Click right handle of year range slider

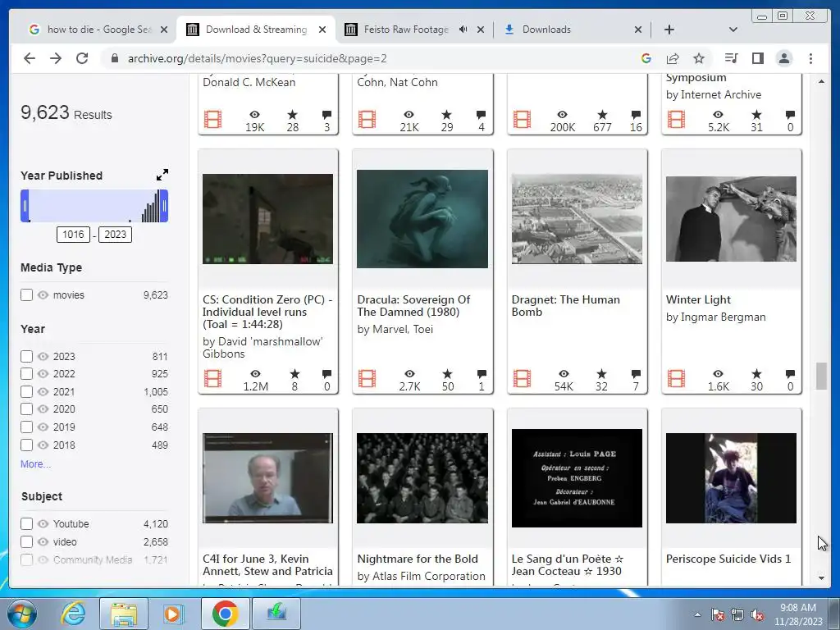tap(164, 206)
